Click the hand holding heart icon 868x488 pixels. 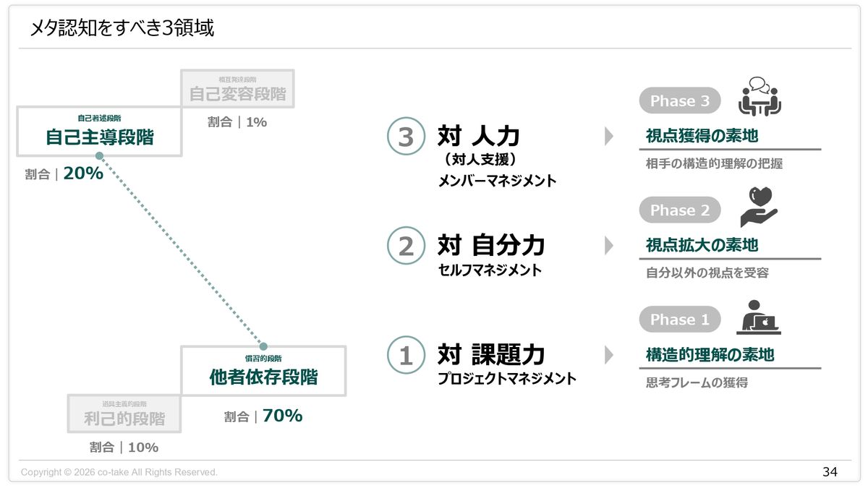point(757,207)
